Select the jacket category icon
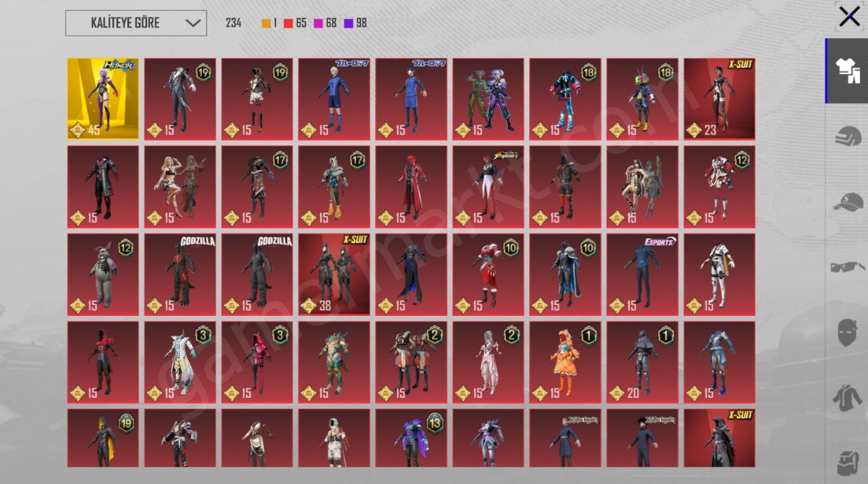The height and width of the screenshot is (484, 868). tap(848, 397)
